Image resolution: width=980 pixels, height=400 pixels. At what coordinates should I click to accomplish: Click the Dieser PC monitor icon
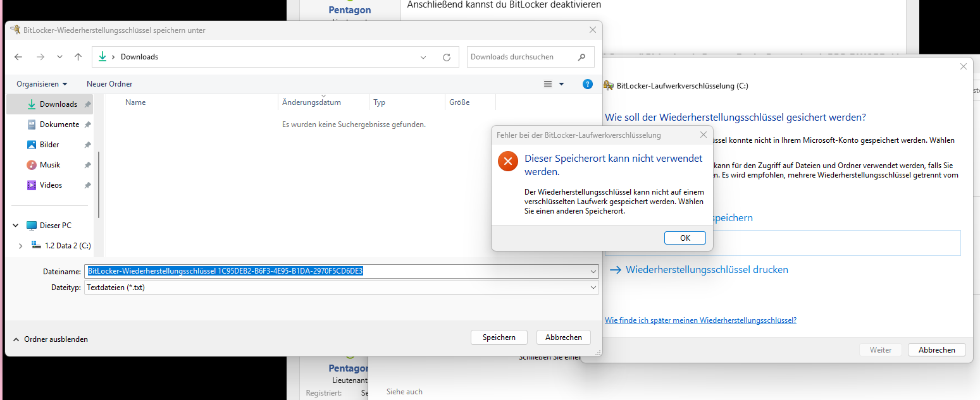click(x=32, y=226)
